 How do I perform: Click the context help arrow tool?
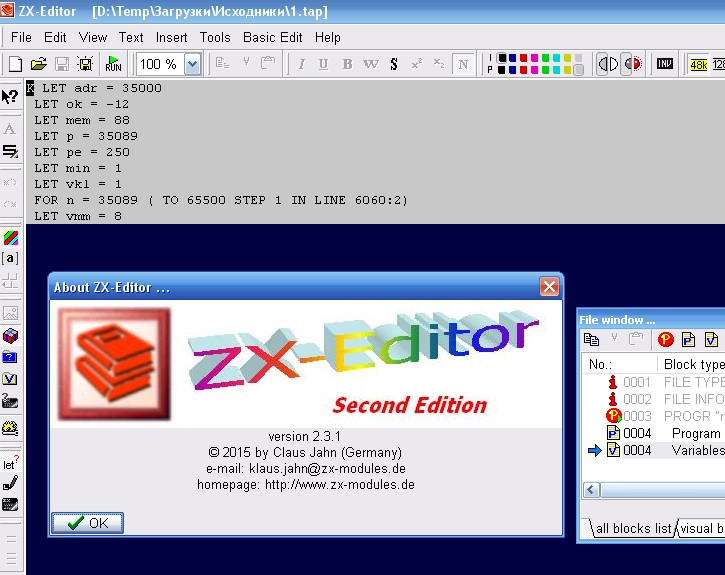(10, 97)
